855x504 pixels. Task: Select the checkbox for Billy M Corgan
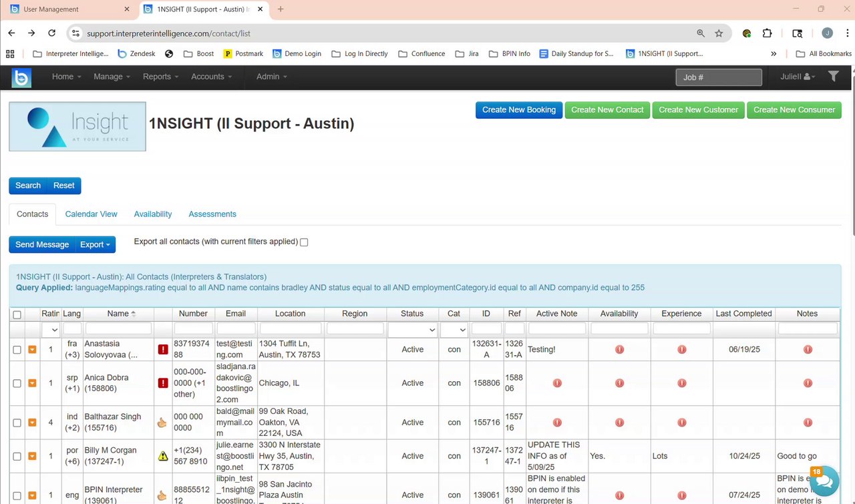coord(17,457)
